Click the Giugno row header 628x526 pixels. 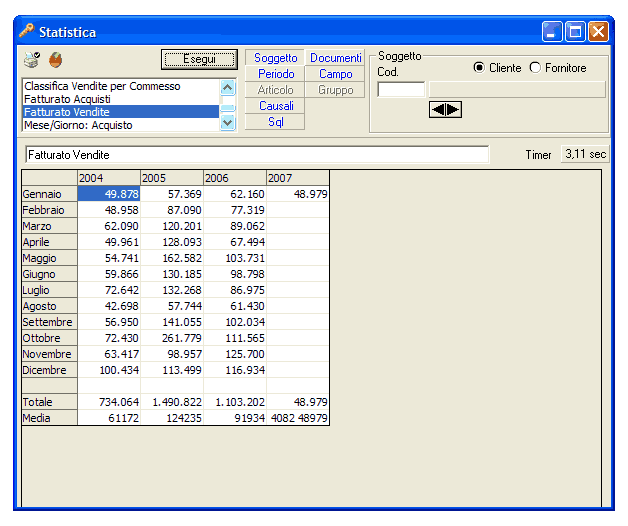click(49, 274)
